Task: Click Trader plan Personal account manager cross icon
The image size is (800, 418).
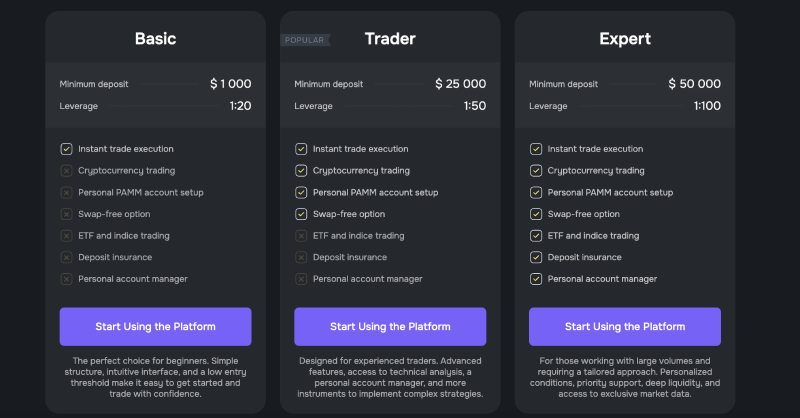Action: pos(301,279)
